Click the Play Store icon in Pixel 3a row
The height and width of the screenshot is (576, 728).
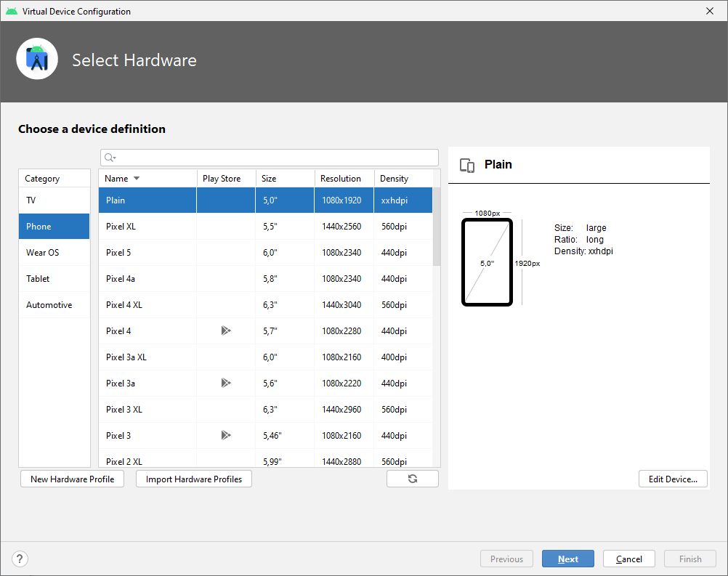(x=226, y=383)
